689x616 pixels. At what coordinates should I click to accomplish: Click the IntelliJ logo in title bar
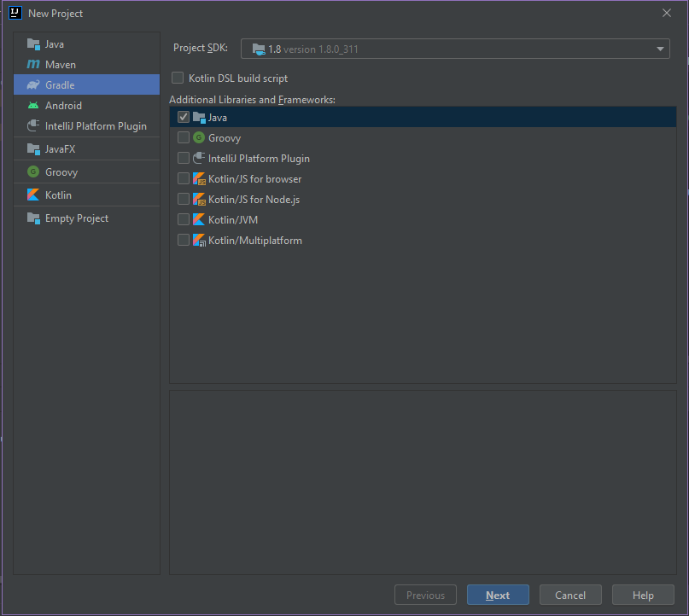(x=15, y=13)
